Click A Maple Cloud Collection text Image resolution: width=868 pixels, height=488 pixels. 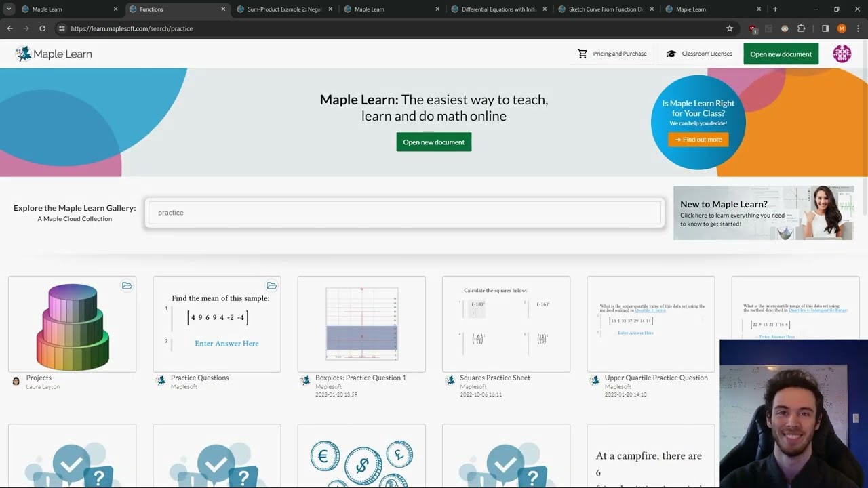[75, 219]
